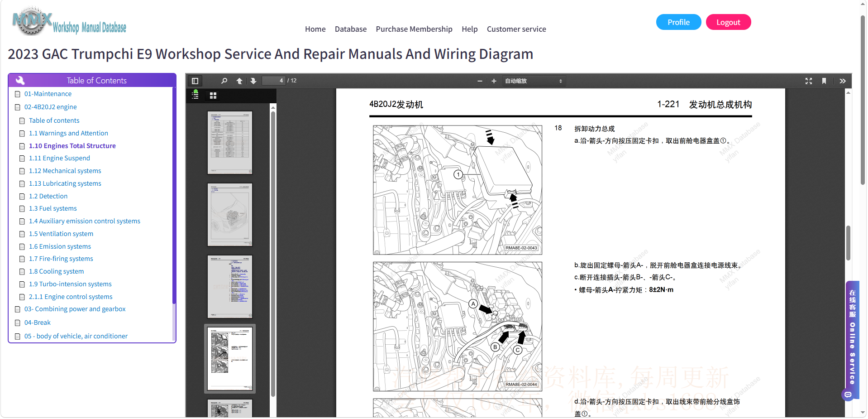Click the page icon beside 1.2 Detection
Image resolution: width=868 pixels, height=419 pixels.
pyautogui.click(x=22, y=197)
